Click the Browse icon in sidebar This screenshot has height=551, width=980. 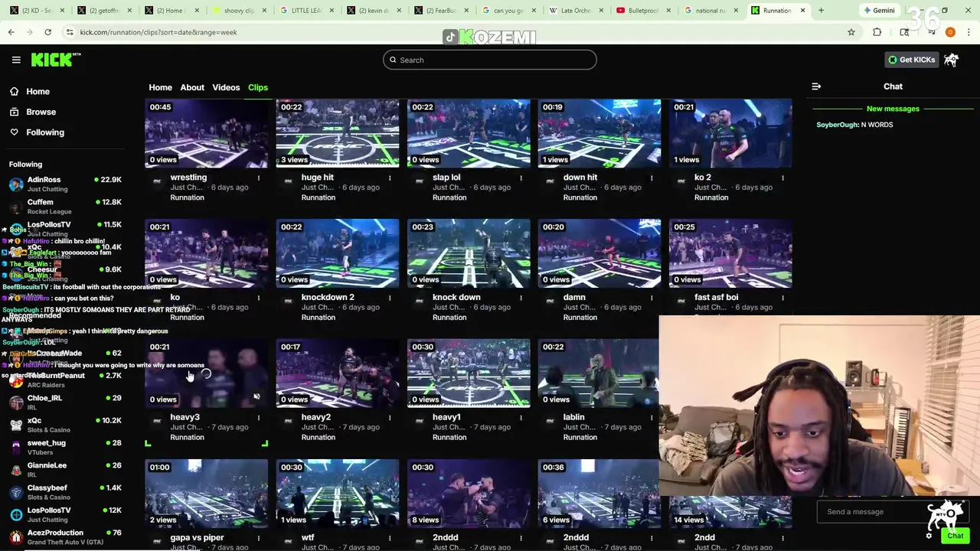[14, 112]
